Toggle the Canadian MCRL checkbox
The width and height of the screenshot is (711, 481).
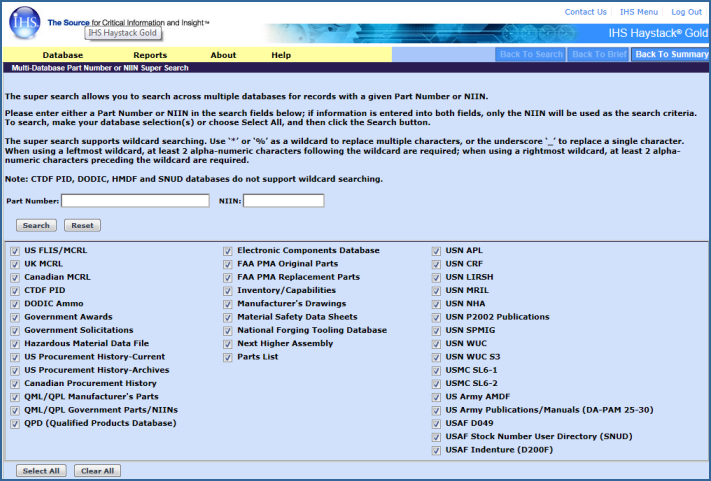point(15,277)
